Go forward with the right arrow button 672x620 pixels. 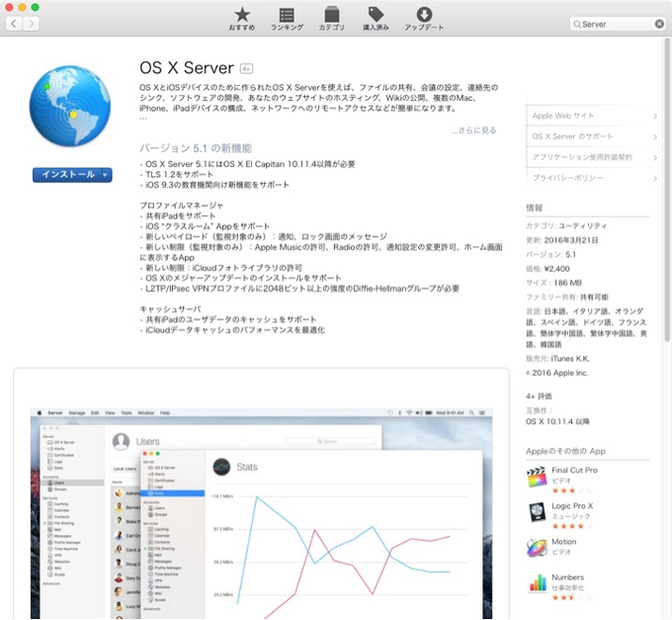[31, 24]
